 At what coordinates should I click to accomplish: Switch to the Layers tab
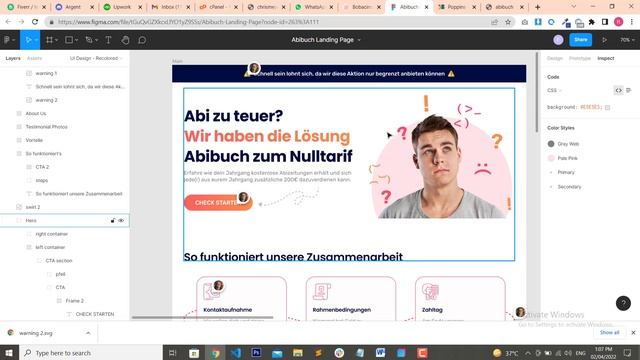pyautogui.click(x=13, y=58)
